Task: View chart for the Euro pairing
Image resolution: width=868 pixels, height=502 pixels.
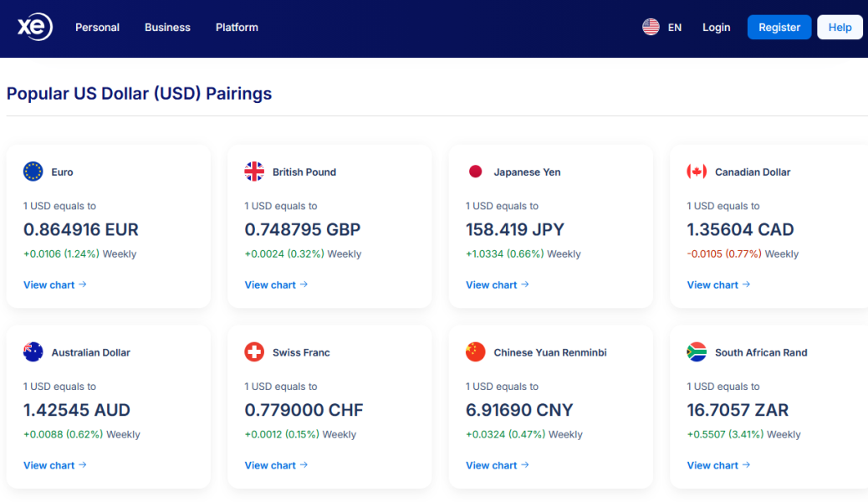Action: coord(55,284)
